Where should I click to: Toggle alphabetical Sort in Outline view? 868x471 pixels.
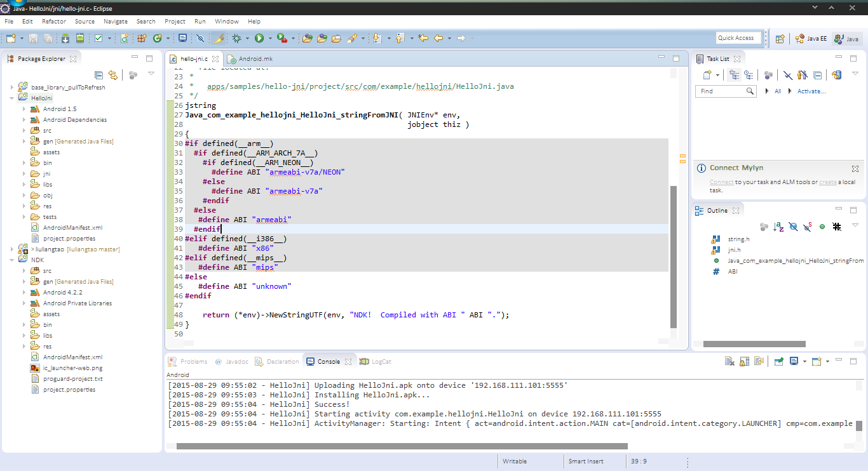click(x=779, y=227)
